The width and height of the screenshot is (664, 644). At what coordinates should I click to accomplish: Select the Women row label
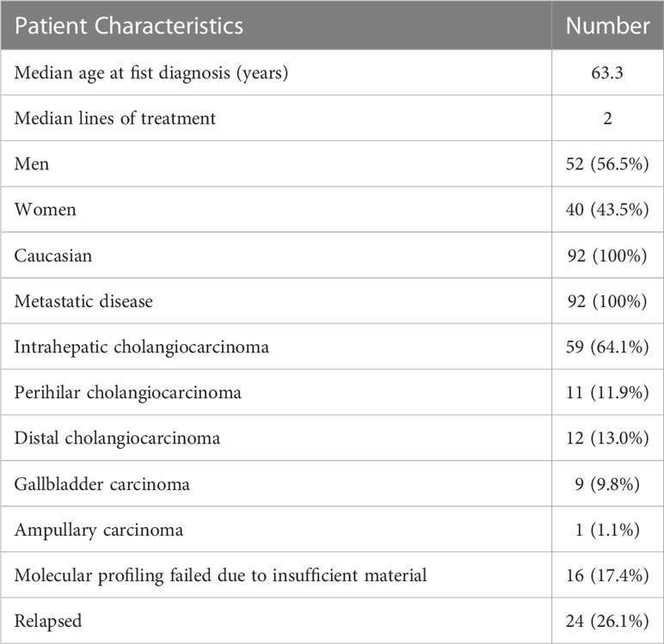point(46,210)
